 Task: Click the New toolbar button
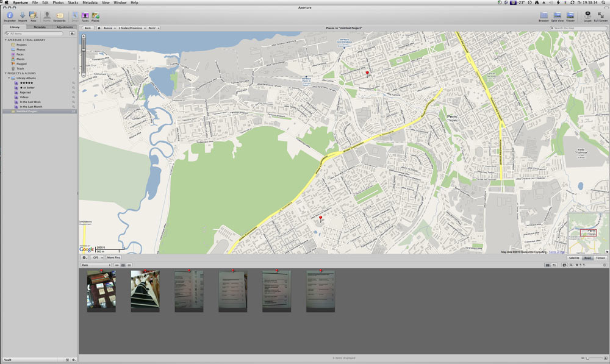(x=34, y=16)
